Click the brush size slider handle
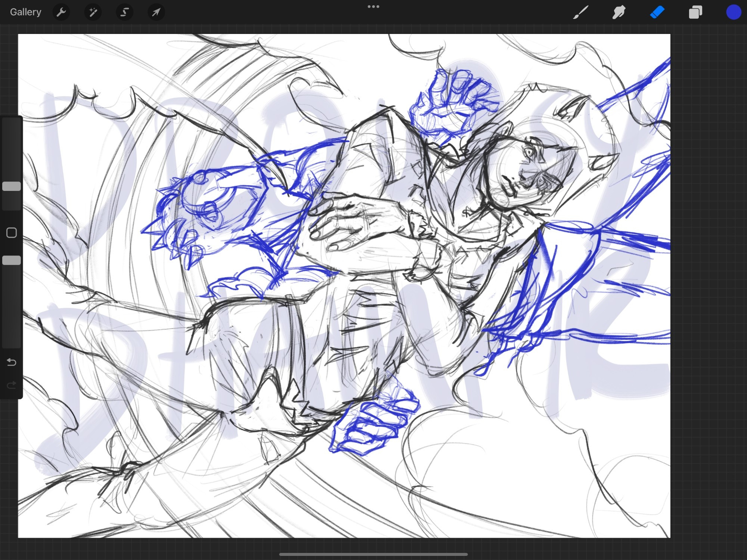 (x=12, y=186)
